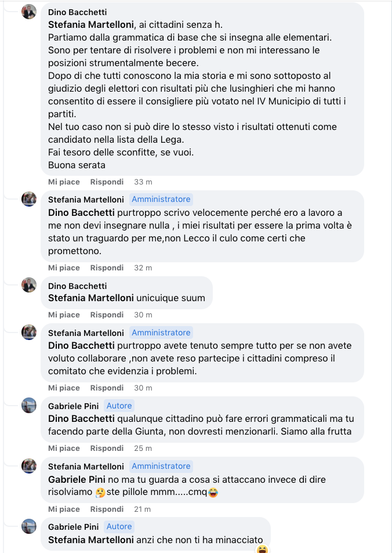Click Gabriele Pini's avatar beside "Siamo alla frutta"
392x553 pixels.
click(x=29, y=406)
